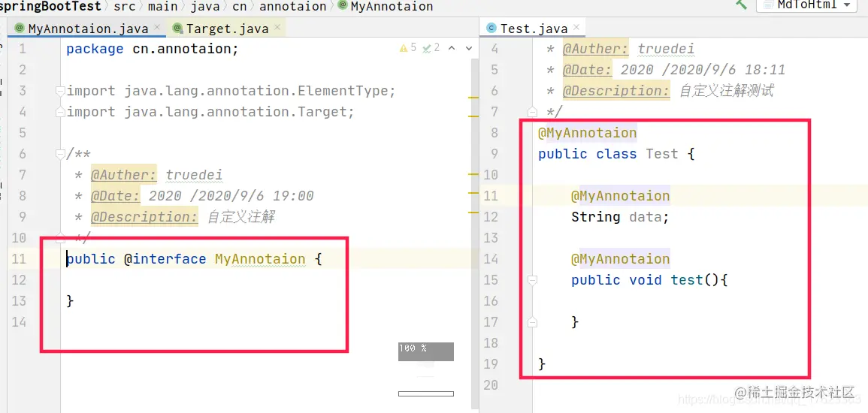
Task: Click the springBootTest breadcrumb
Action: (x=51, y=6)
